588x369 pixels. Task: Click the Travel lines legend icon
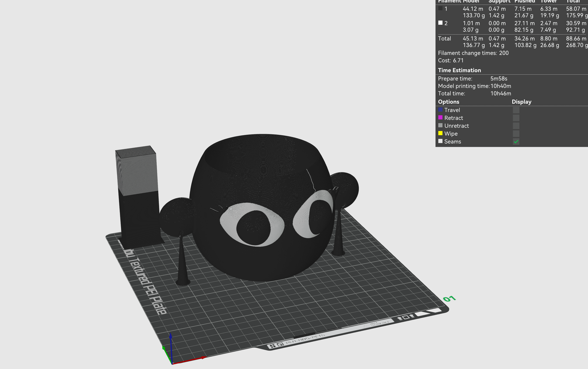440,110
